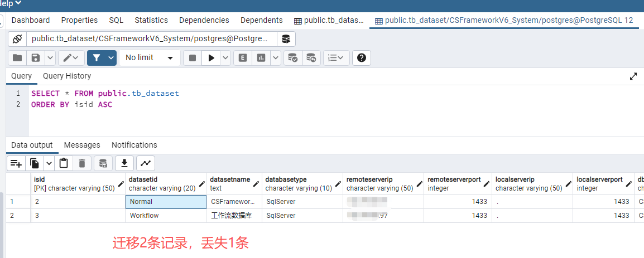Screen dimensions: 644x258
Task: Click the connection path field public.tb_dataset/CSFrameworkV6
Action: tap(152, 40)
